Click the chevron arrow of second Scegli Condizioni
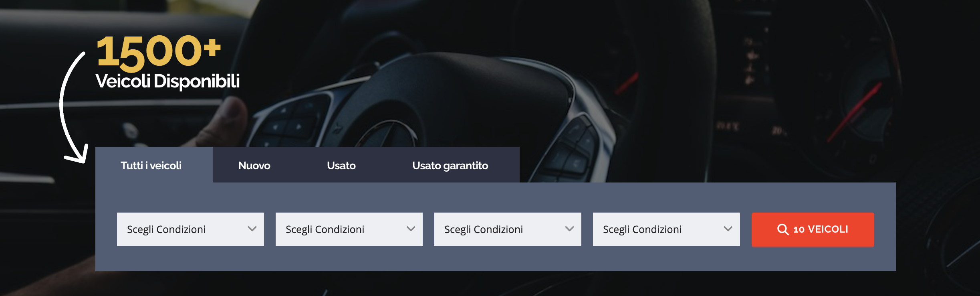 coord(411,229)
